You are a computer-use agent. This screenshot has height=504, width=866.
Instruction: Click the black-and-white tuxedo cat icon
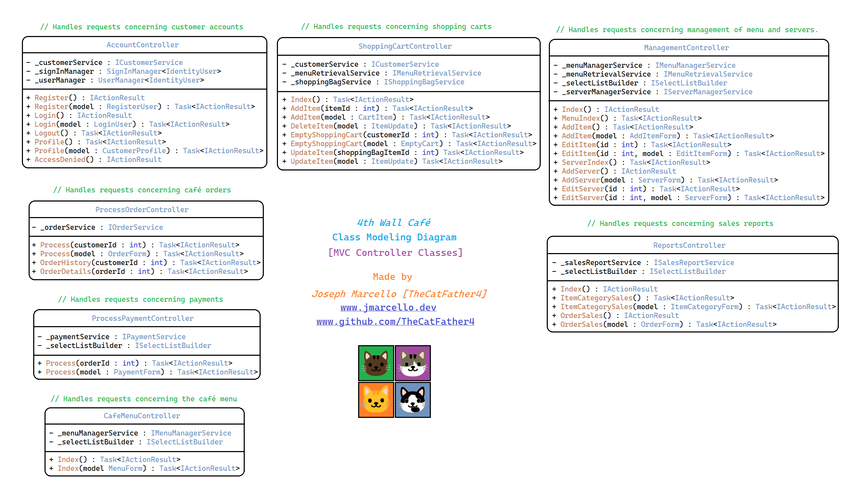413,400
